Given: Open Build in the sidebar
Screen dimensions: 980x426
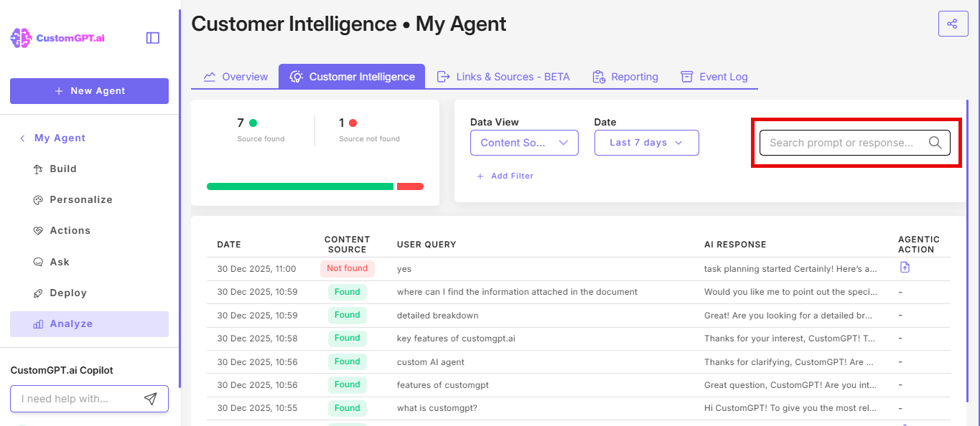Looking at the screenshot, I should pos(89,169).
